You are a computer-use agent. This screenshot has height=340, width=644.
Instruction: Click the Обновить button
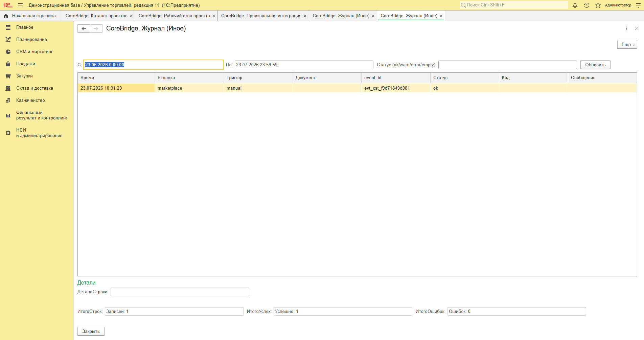[595, 65]
